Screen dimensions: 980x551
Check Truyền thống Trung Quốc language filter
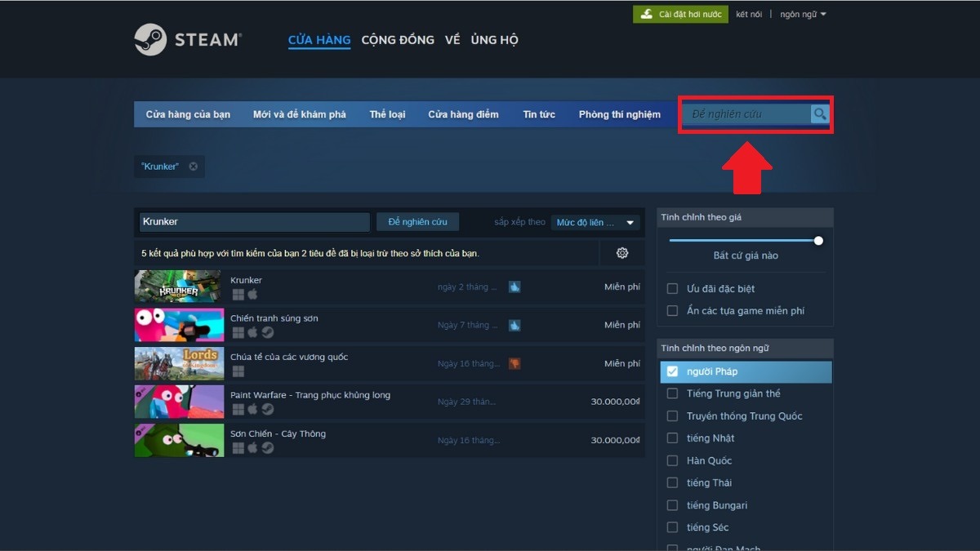(x=672, y=416)
